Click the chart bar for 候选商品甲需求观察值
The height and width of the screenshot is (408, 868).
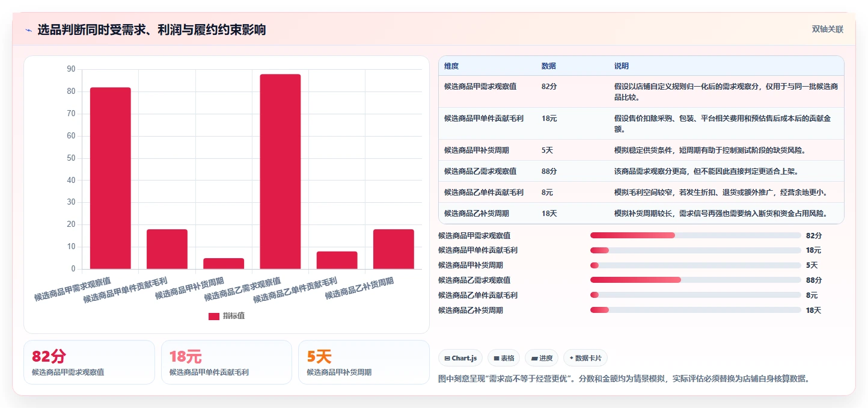point(111,178)
